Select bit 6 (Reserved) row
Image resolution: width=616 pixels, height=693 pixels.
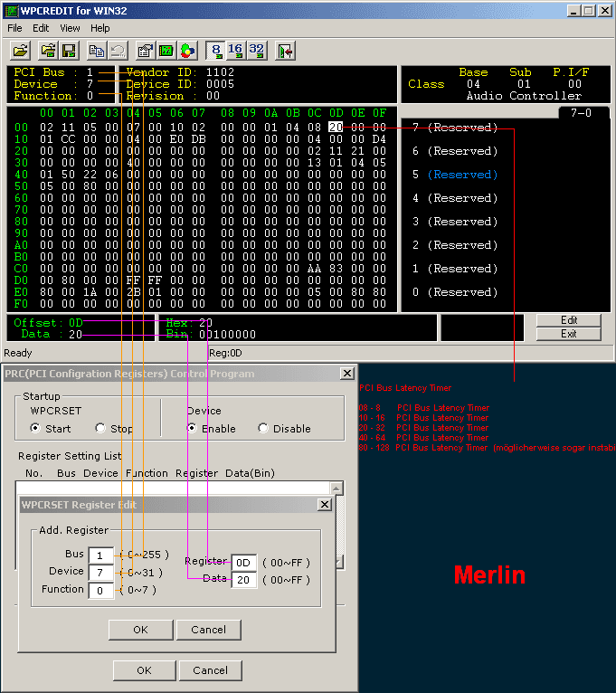pos(455,151)
